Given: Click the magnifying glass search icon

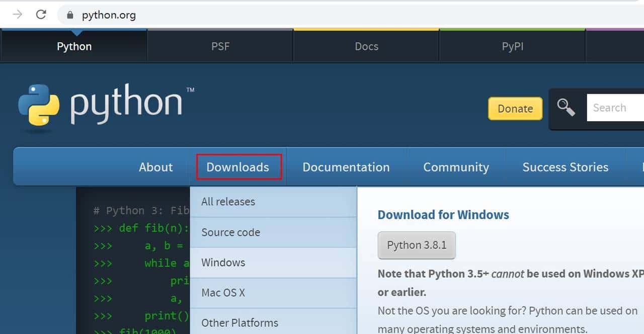Looking at the screenshot, I should [x=566, y=108].
